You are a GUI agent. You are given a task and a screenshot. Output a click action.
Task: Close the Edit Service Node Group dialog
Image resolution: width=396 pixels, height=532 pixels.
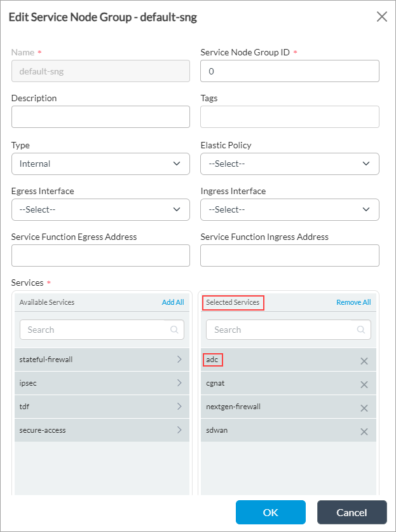[382, 17]
